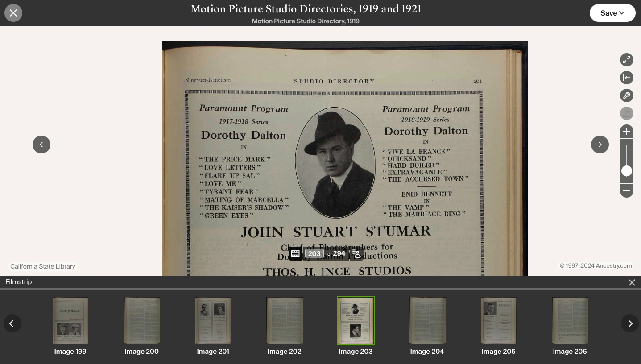Open the California State Library link

(x=42, y=266)
